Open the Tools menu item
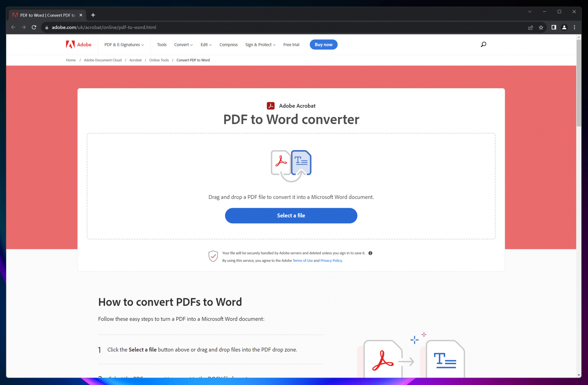 point(162,45)
